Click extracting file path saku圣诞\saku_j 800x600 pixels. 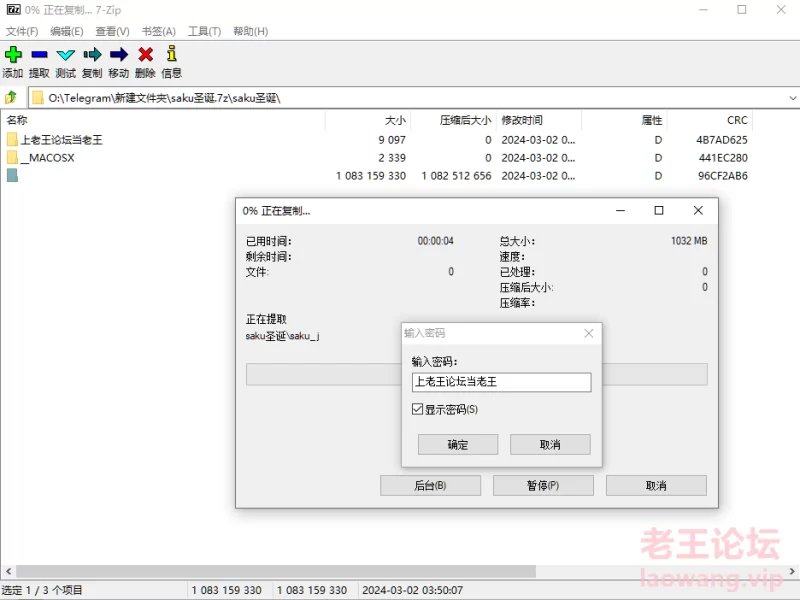tap(283, 336)
